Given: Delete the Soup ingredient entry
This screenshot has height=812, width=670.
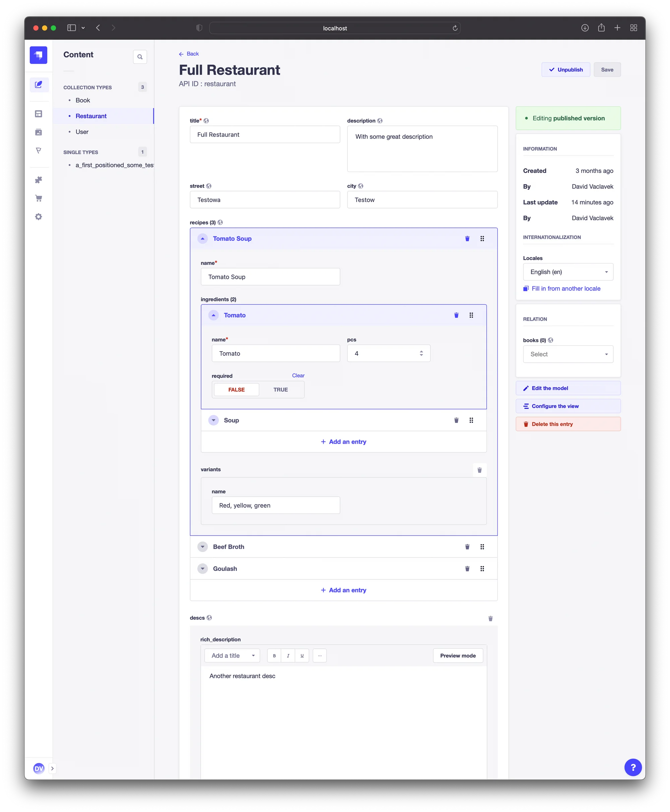Looking at the screenshot, I should tap(456, 420).
